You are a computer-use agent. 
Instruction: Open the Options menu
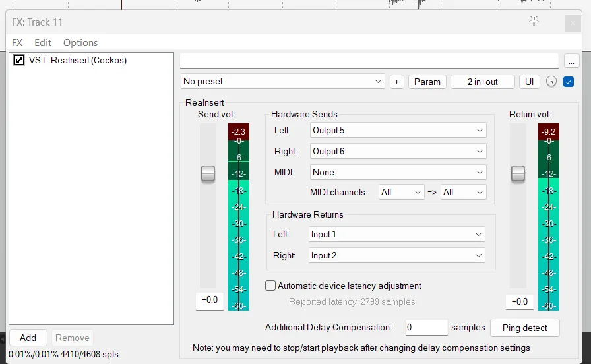tap(80, 43)
